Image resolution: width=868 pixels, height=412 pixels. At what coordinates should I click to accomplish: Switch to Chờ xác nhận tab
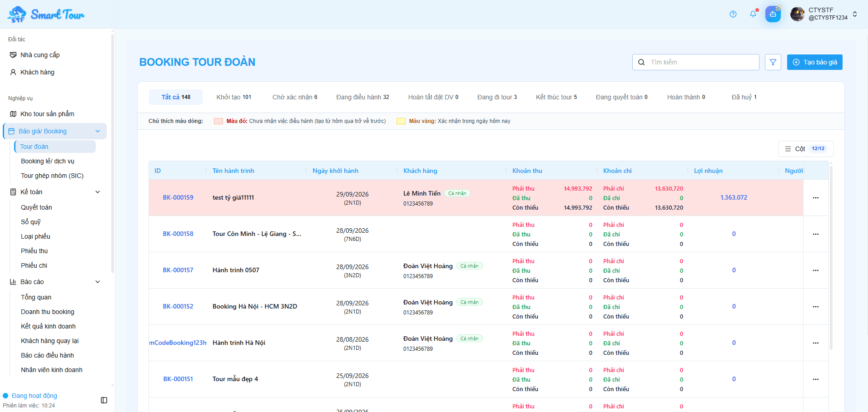click(x=295, y=97)
